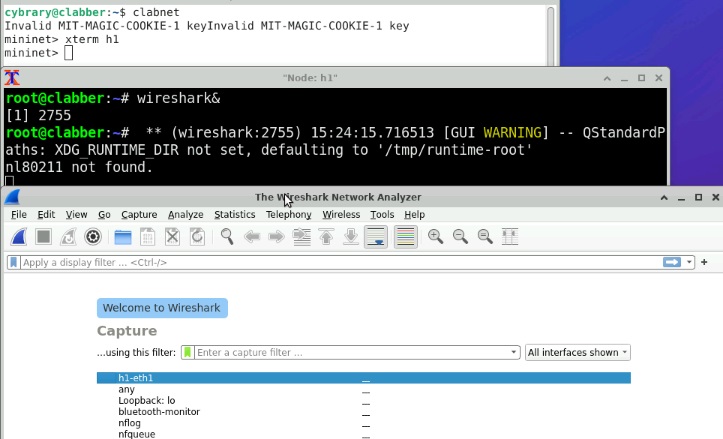The height and width of the screenshot is (439, 723).
Task: Toggle auto-scroll during live capture
Action: (376, 237)
